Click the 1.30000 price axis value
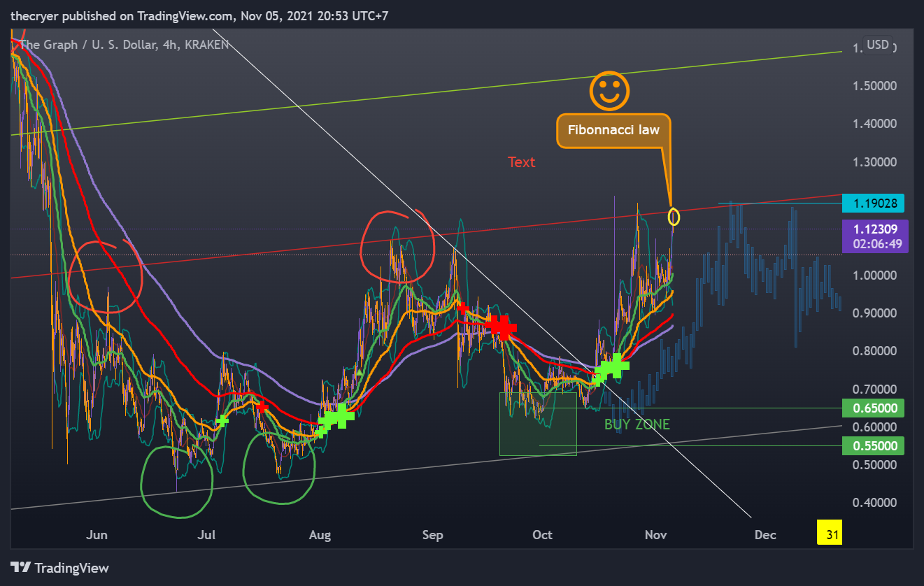Image resolution: width=924 pixels, height=586 pixels. coord(874,162)
